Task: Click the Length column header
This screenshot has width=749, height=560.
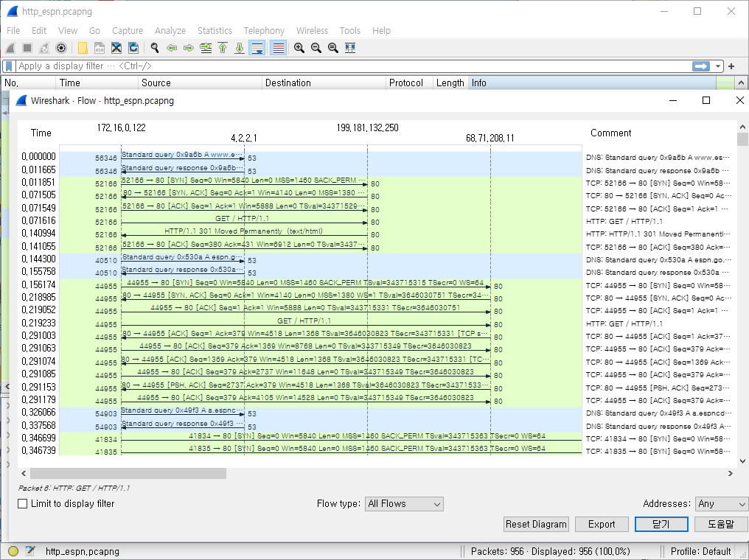Action: tap(450, 83)
